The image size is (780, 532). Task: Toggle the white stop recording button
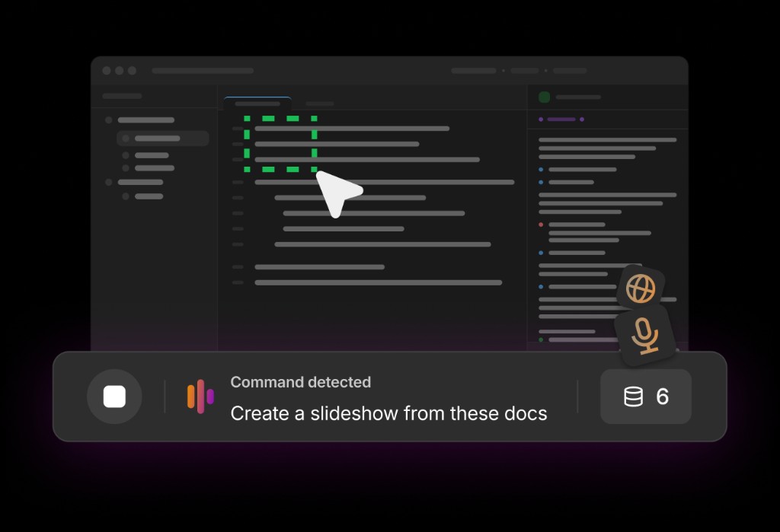(x=114, y=397)
